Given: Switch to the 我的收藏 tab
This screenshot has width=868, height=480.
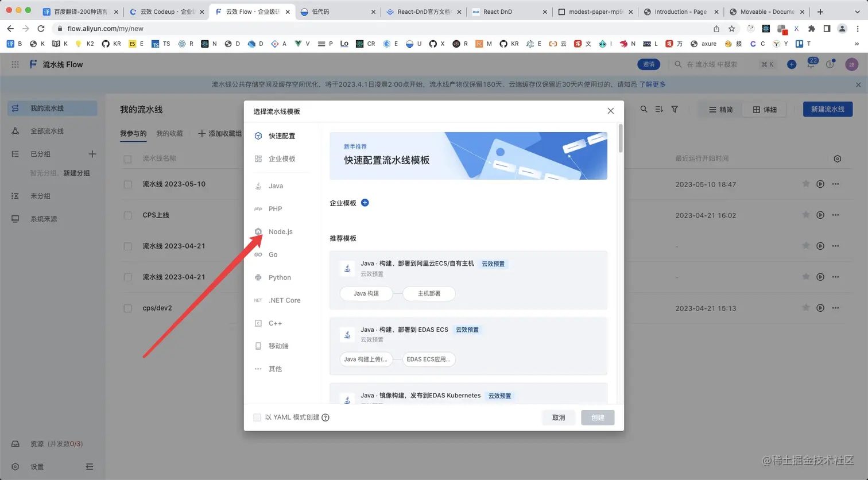Looking at the screenshot, I should pyautogui.click(x=169, y=134).
